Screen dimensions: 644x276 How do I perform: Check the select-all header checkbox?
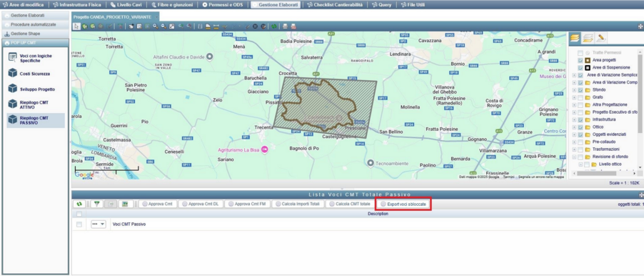[79, 214]
